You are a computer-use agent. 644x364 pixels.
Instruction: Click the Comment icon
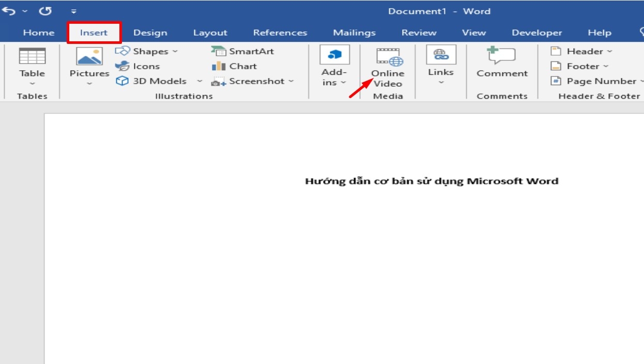[x=501, y=56]
